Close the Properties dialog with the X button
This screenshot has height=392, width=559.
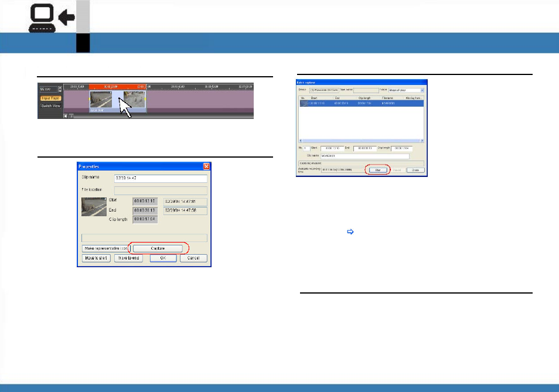click(206, 166)
